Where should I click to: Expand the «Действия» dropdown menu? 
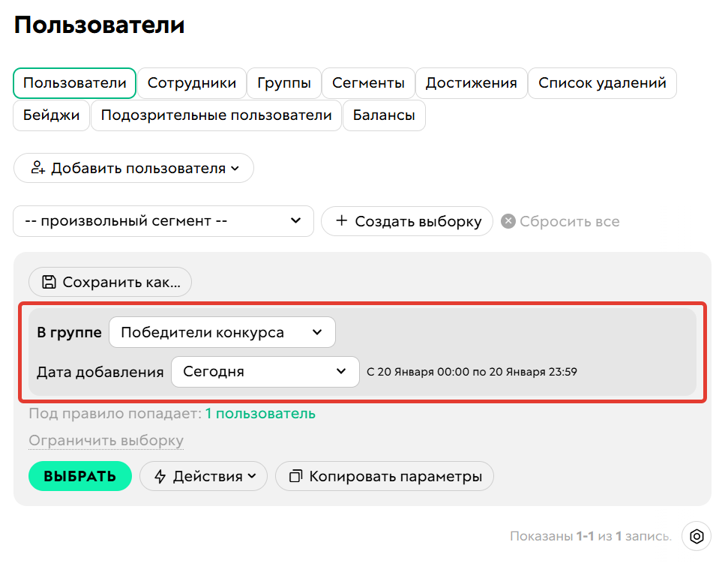pos(252,475)
